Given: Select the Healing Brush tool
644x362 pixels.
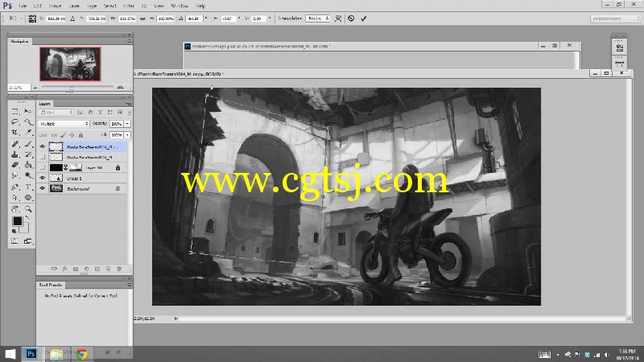Looking at the screenshot, I should click(14, 144).
